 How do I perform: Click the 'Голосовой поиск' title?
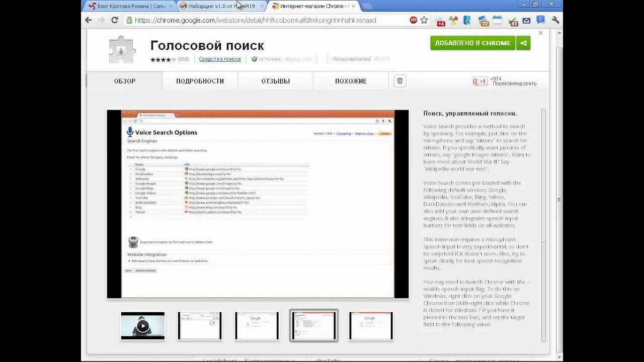pos(207,45)
